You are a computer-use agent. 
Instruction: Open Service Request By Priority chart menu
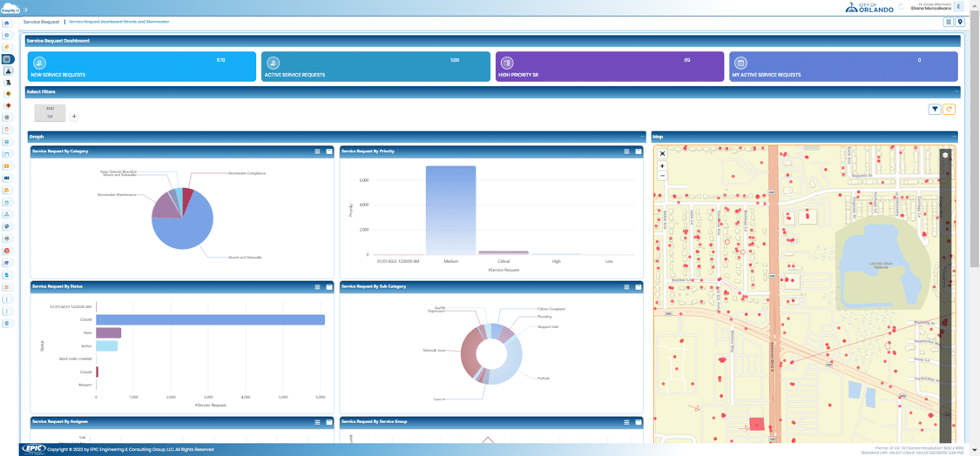tap(626, 151)
